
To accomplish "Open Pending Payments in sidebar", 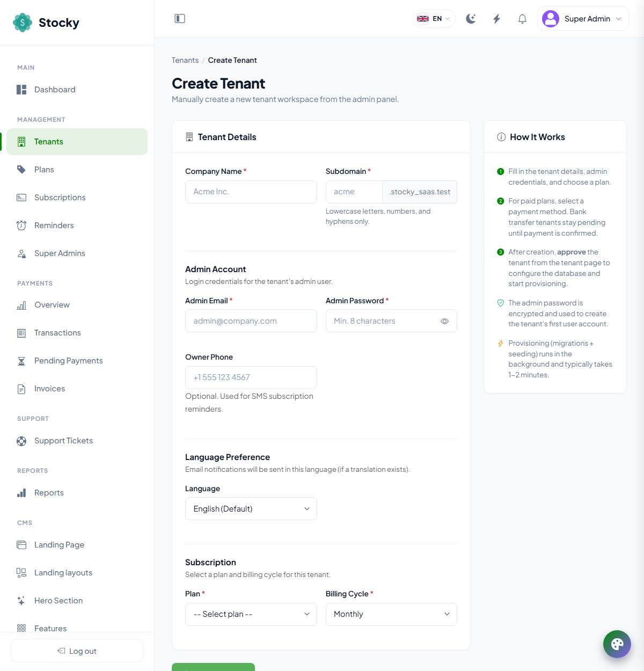I will (77, 361).
